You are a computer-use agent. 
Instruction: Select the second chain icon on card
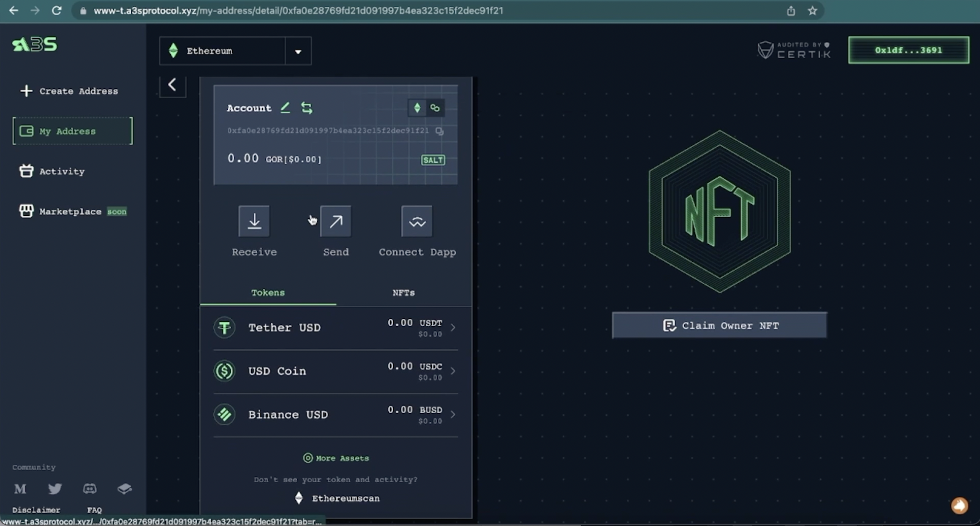[x=435, y=108]
